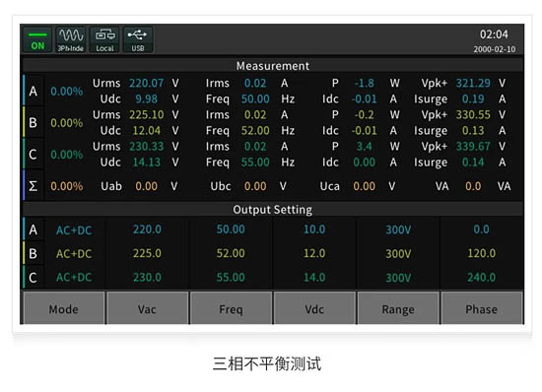Edit phase A voltage setting 220.0
The height and width of the screenshot is (392, 542).
point(147,229)
